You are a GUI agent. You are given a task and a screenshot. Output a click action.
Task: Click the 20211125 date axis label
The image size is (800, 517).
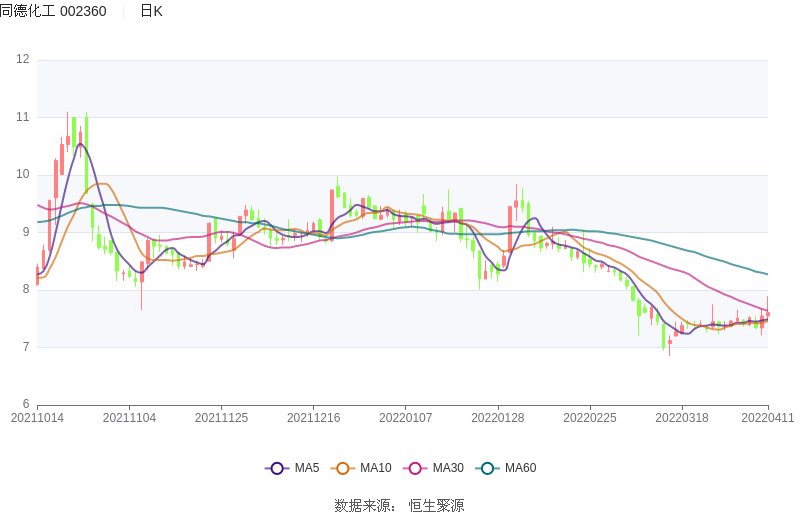[221, 418]
